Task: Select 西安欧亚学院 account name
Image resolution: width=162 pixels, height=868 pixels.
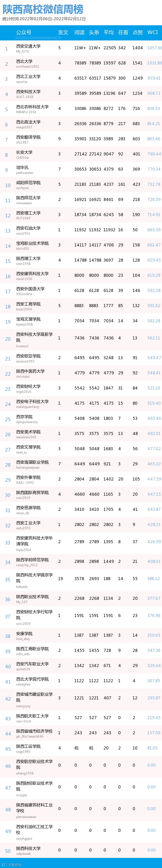Action: [28, 356]
